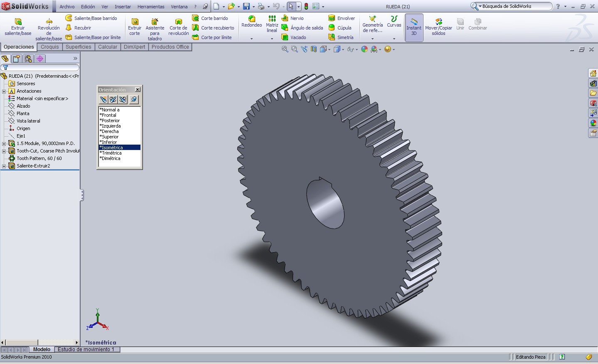Open Display style dropdown arrow
Viewport: 598px width, 364px height.
(x=343, y=49)
